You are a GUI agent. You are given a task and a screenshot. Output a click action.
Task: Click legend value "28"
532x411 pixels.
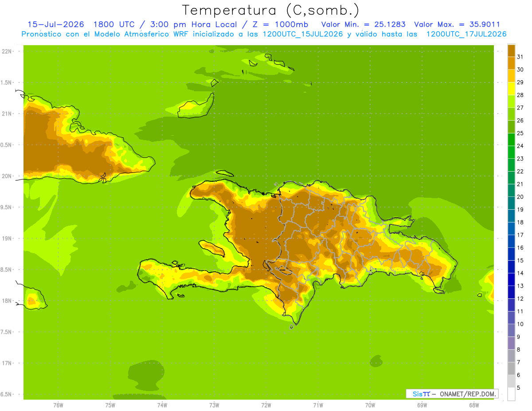pyautogui.click(x=520, y=95)
